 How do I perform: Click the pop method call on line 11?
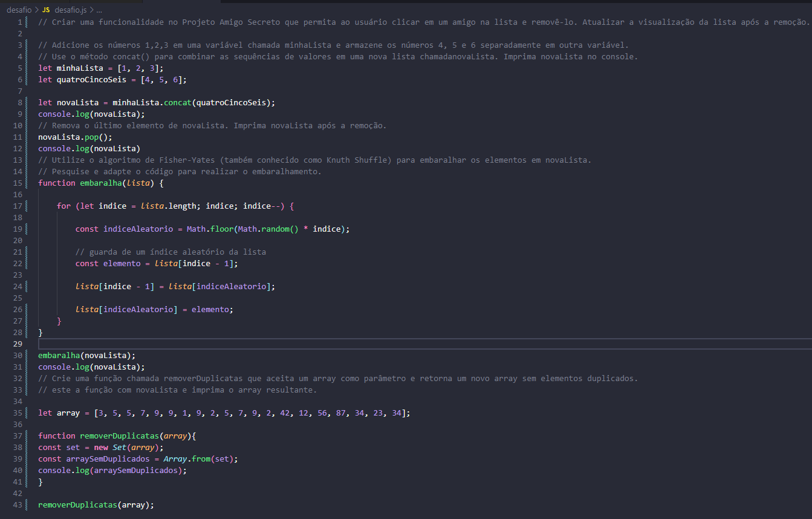pos(92,137)
